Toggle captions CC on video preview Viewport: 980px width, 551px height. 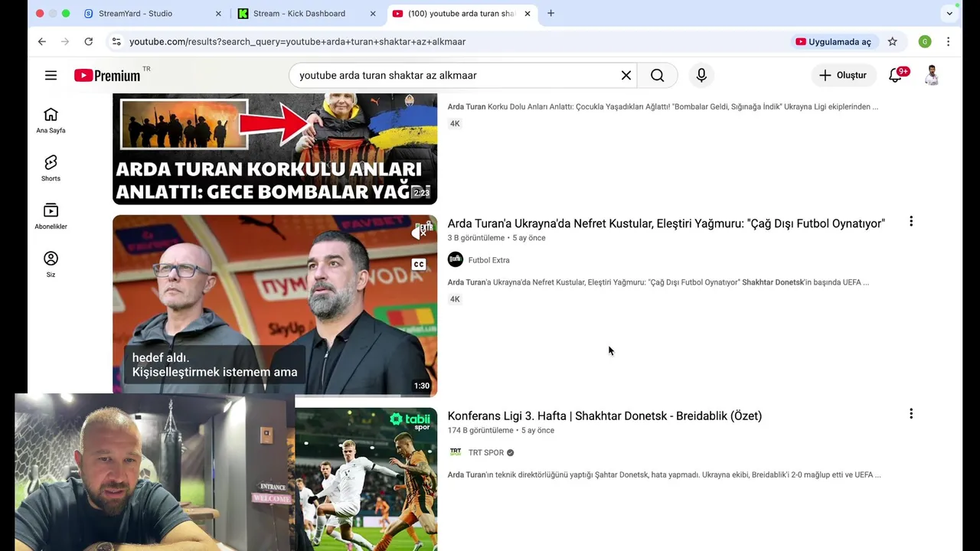[419, 265]
